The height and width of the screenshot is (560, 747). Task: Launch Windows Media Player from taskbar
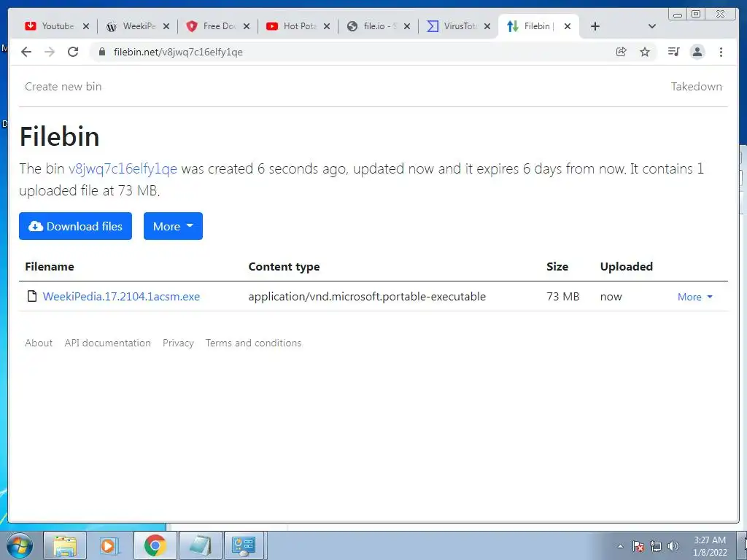[x=109, y=546]
